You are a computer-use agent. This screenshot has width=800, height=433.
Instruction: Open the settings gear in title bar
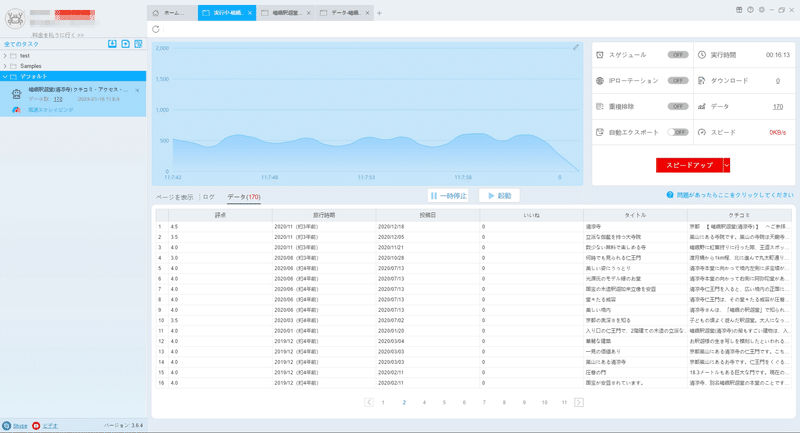point(761,10)
